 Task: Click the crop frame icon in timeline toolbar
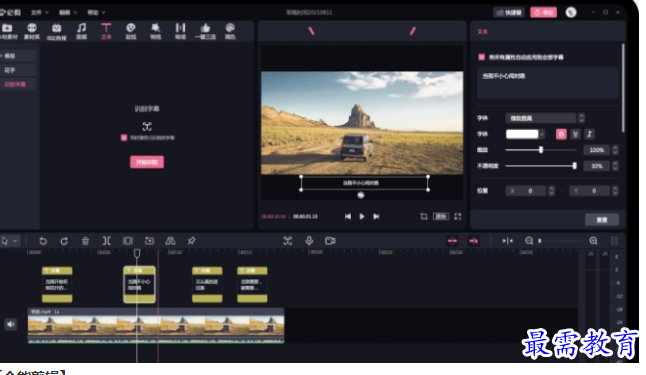click(128, 241)
